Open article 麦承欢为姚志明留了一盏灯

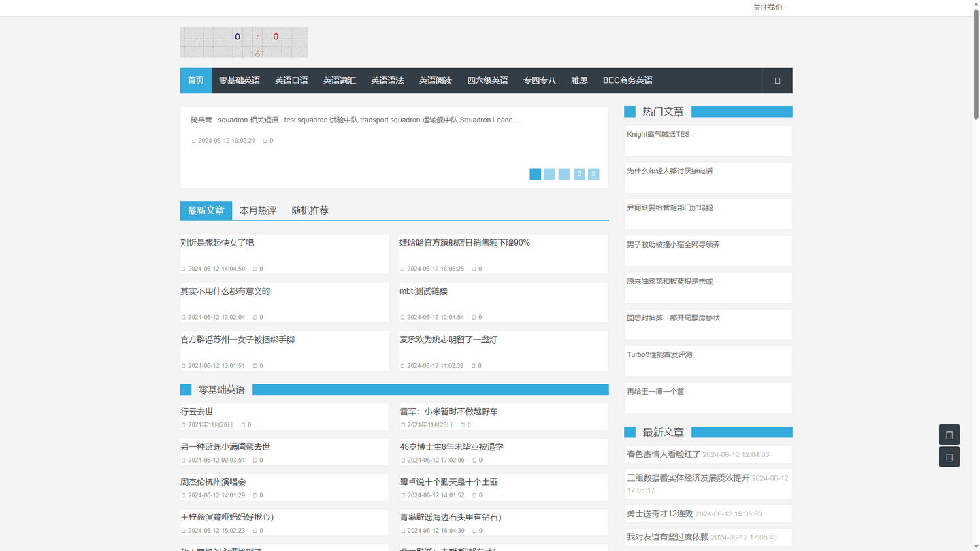(448, 339)
